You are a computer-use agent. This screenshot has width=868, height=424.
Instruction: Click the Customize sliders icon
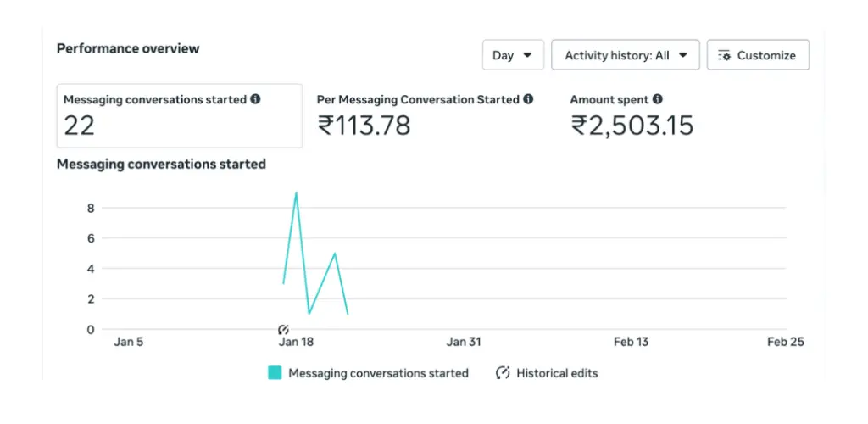[x=724, y=55]
